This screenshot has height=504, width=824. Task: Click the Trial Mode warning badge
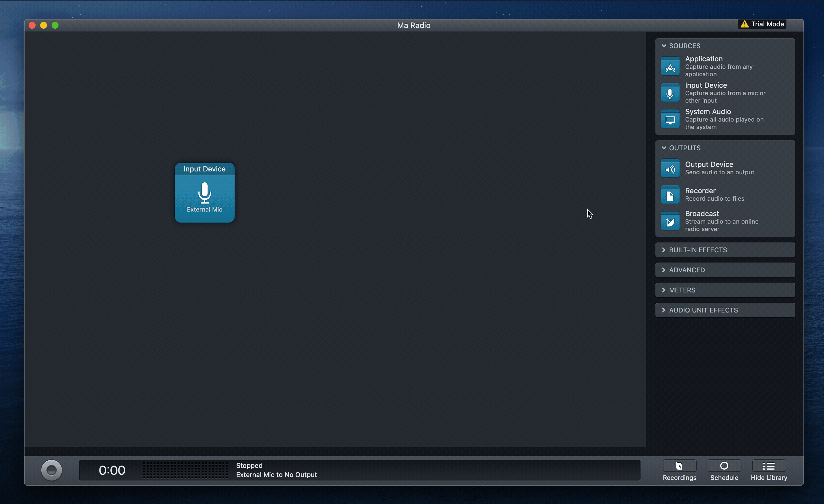coord(762,24)
